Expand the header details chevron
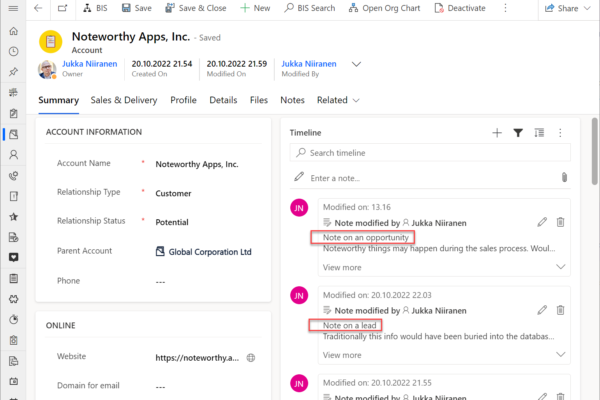This screenshot has height=400, width=600. (x=357, y=65)
